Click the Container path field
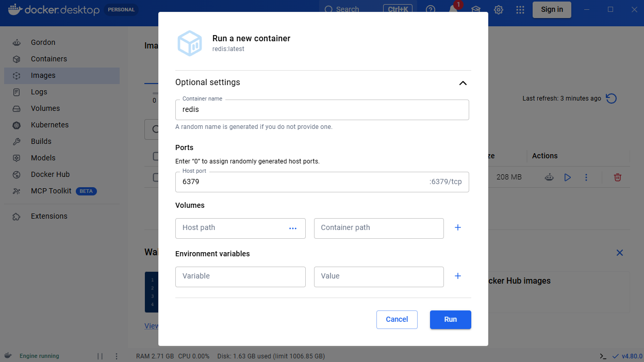The height and width of the screenshot is (362, 644). 379,228
